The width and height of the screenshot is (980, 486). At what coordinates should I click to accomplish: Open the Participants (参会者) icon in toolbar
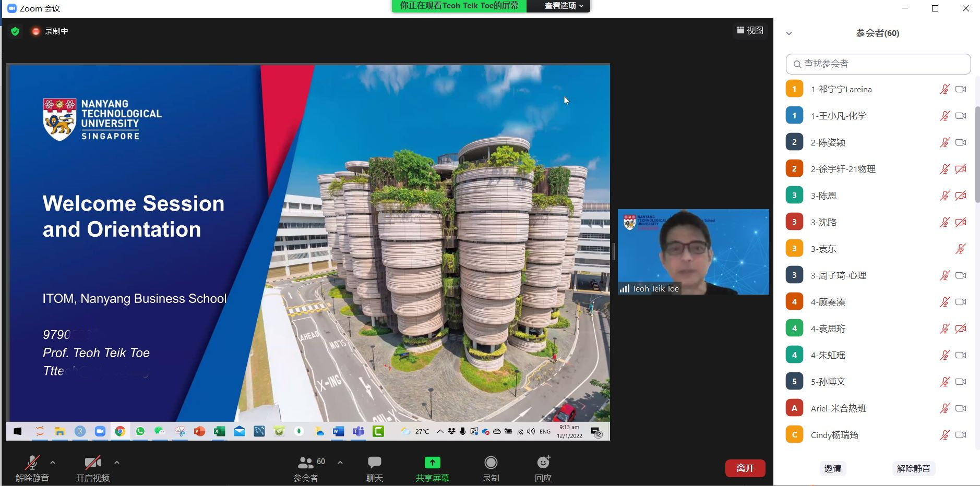[x=305, y=463]
